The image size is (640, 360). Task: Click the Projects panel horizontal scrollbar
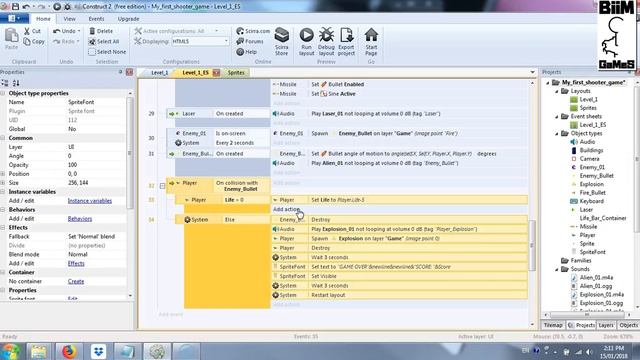tap(587, 315)
